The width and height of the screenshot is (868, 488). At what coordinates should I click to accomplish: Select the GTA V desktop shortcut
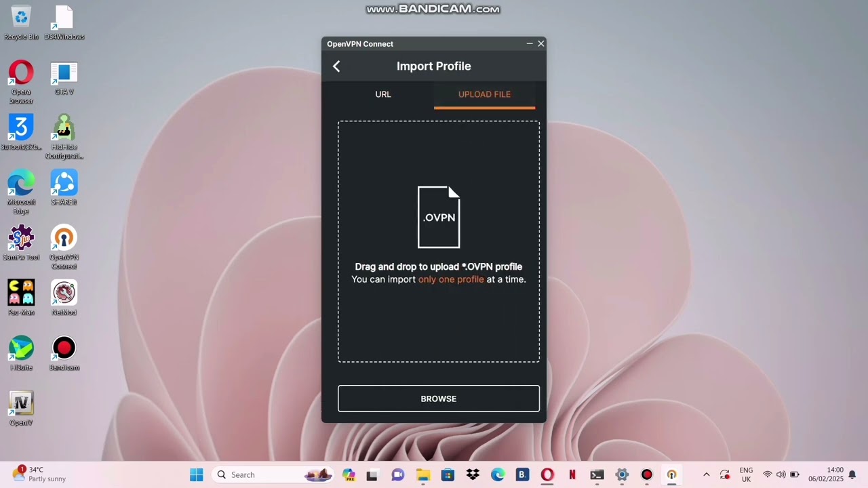coord(64,78)
